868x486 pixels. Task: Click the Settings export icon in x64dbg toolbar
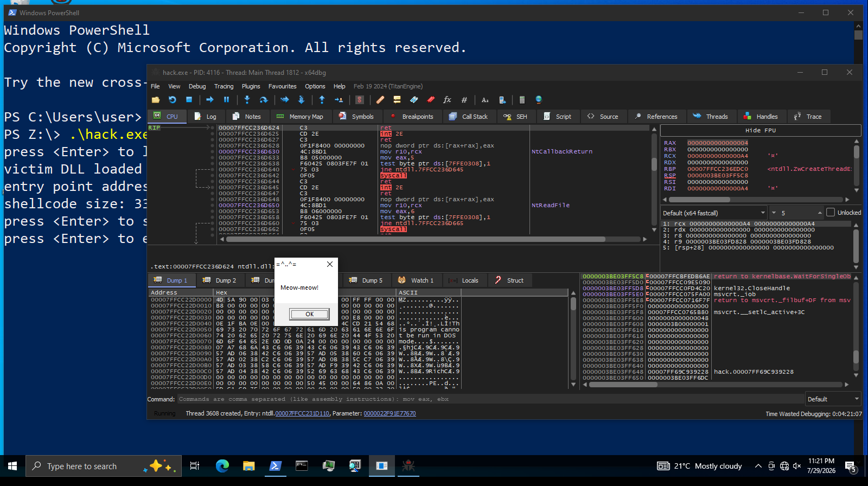click(x=502, y=100)
